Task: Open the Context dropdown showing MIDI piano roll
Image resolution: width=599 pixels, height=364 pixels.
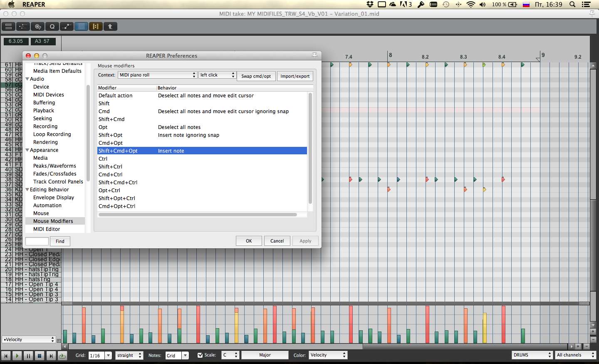Action: click(157, 75)
